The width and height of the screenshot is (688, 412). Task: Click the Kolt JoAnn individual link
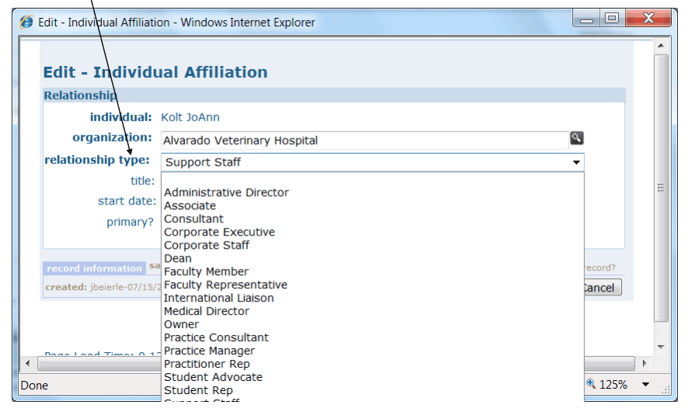pos(189,117)
